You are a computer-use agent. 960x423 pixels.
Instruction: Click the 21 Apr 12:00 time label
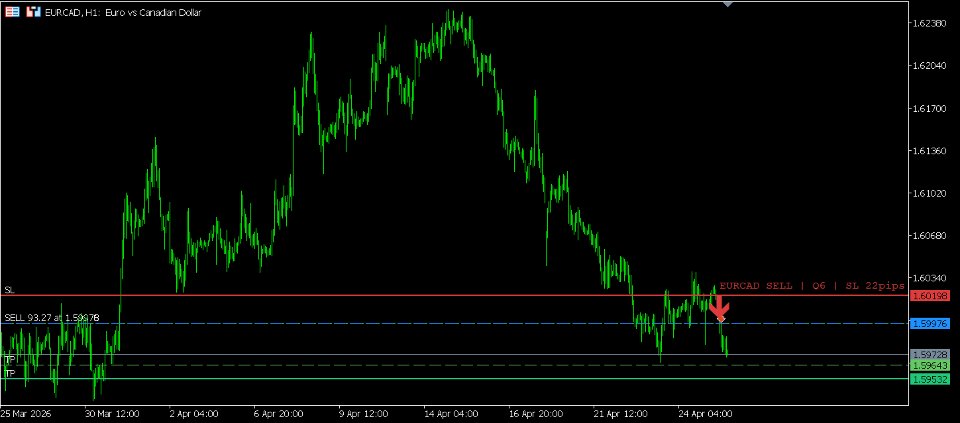click(620, 413)
